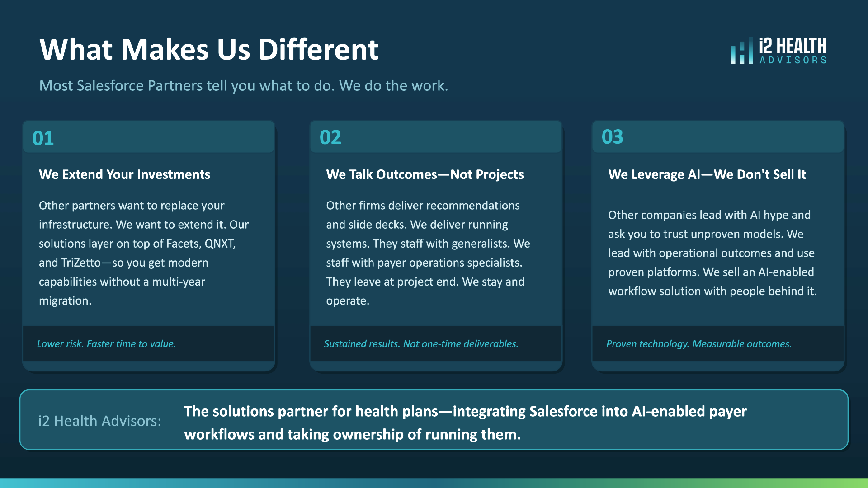Click the "i2 Health Advisors:" label
This screenshot has width=868, height=488.
click(x=99, y=421)
